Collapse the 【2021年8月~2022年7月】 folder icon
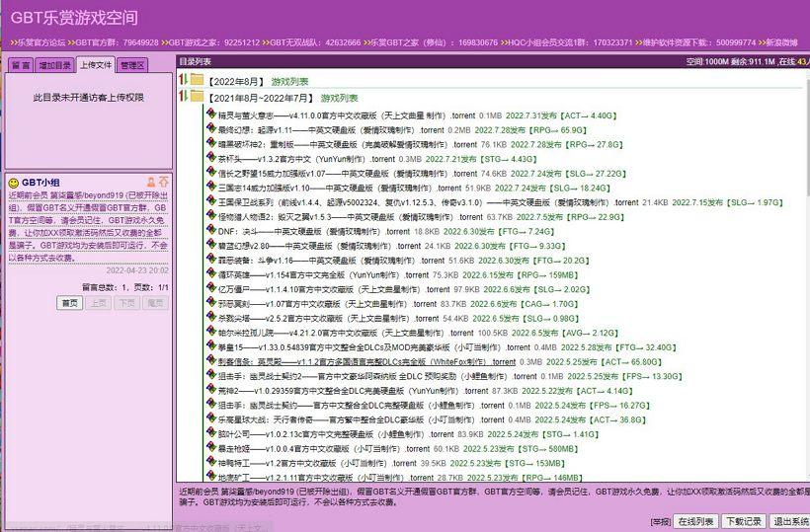The width and height of the screenshot is (810, 532). [x=197, y=96]
